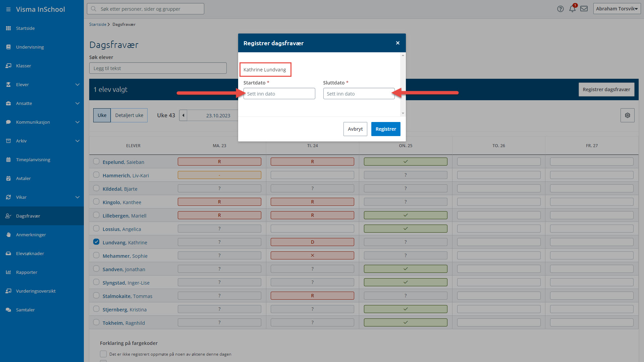Select the Uke view tab
This screenshot has width=644, height=362.
pyautogui.click(x=102, y=115)
